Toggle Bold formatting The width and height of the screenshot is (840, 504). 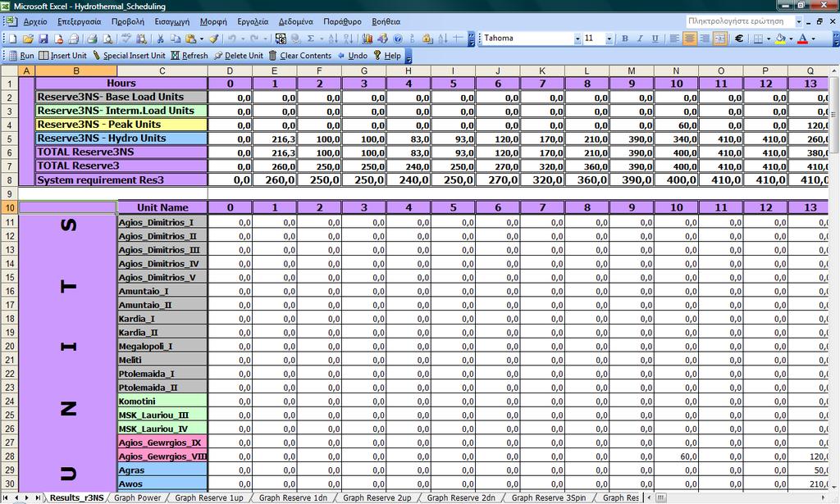pos(624,39)
